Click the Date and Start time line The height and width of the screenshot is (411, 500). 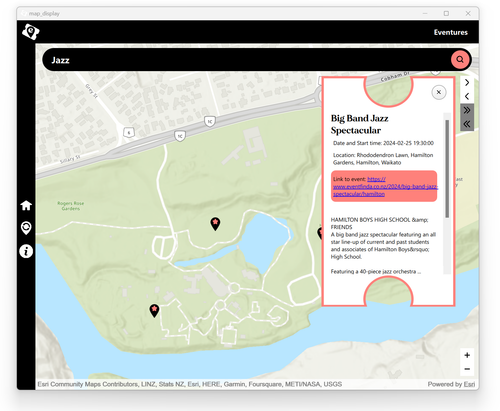[x=383, y=143]
